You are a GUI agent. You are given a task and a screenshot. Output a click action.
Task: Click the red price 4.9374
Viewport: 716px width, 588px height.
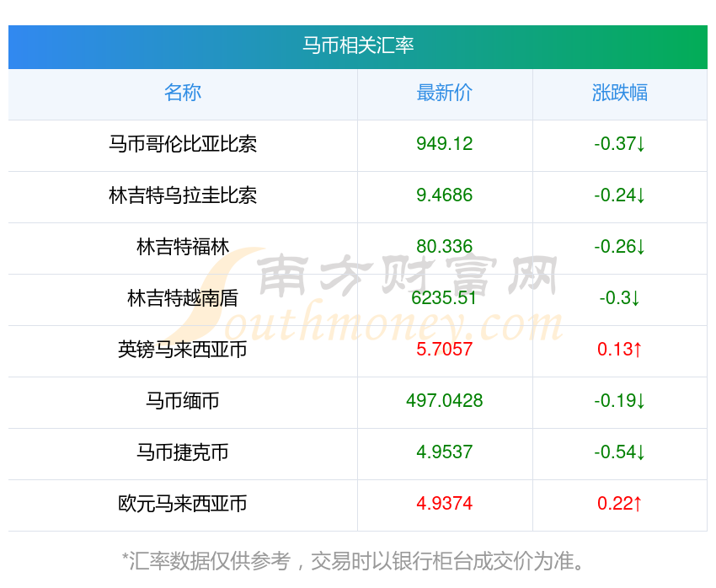[x=444, y=504]
